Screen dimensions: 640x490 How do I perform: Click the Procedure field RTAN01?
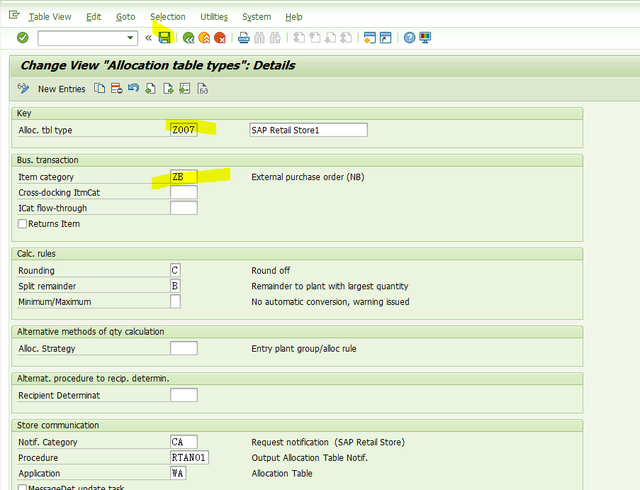point(189,458)
